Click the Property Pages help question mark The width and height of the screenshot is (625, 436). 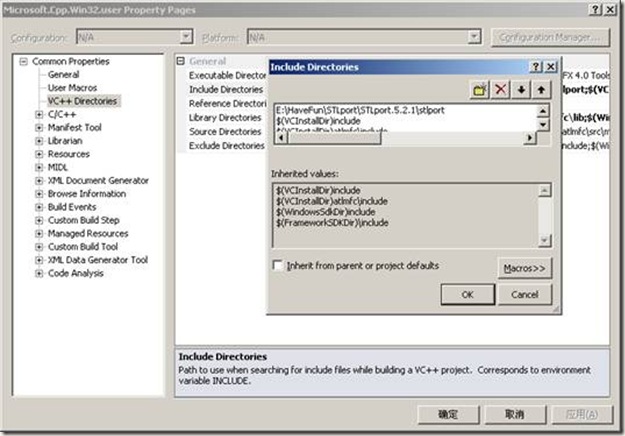(595, 10)
